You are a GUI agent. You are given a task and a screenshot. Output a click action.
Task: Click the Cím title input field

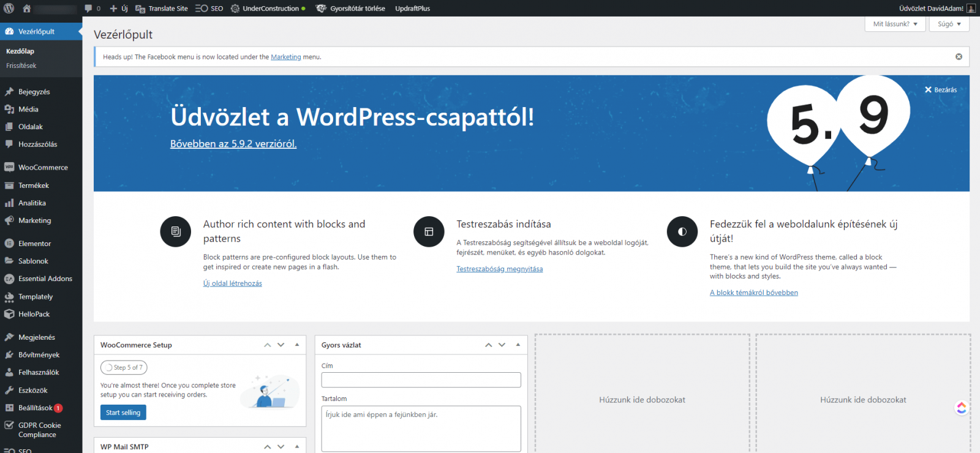(421, 380)
